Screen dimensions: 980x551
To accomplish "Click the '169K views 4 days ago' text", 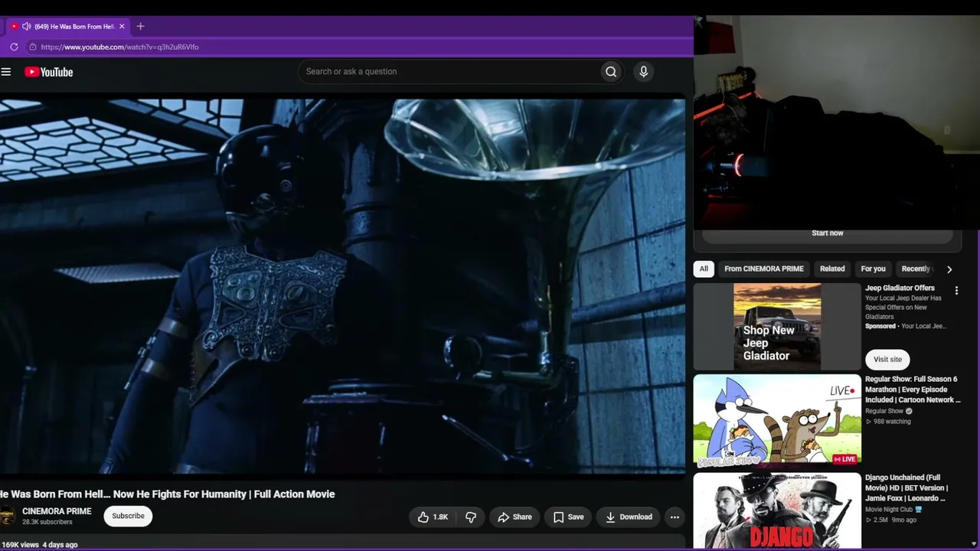I will click(x=39, y=545).
